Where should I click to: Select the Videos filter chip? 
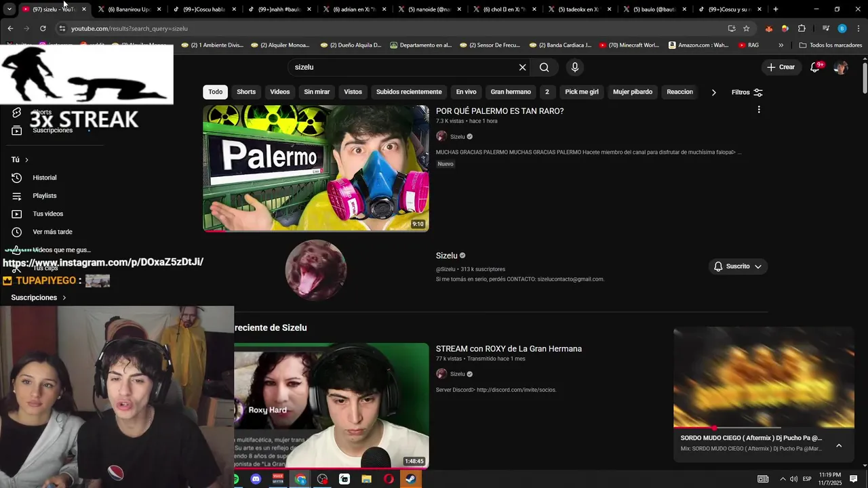coord(280,92)
